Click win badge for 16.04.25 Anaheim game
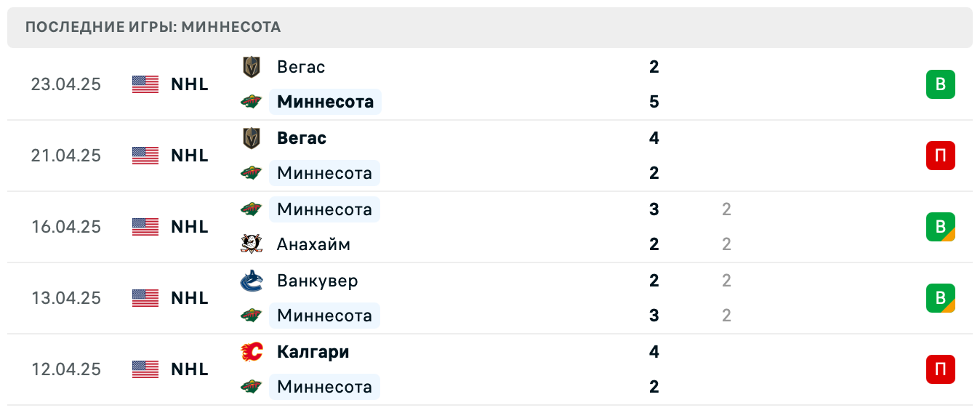The image size is (980, 413). [x=940, y=227]
